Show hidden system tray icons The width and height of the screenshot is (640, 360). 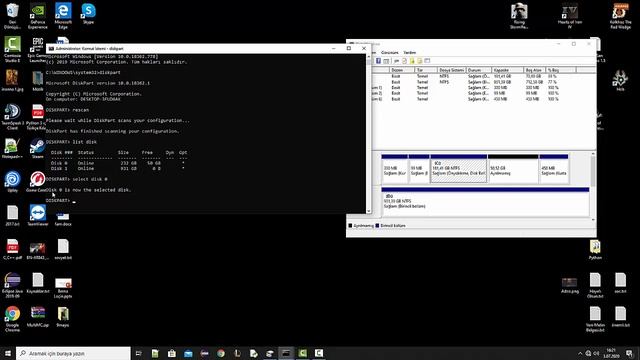(x=580, y=353)
